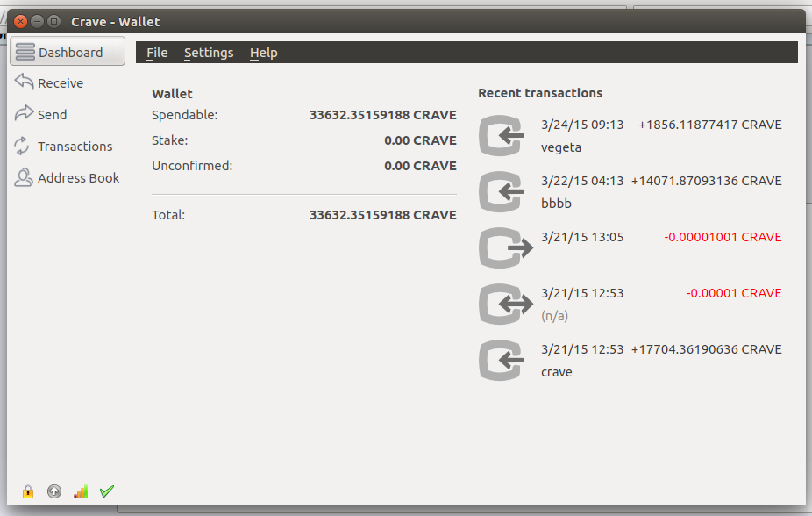Click the Address Book person icon

tap(24, 177)
